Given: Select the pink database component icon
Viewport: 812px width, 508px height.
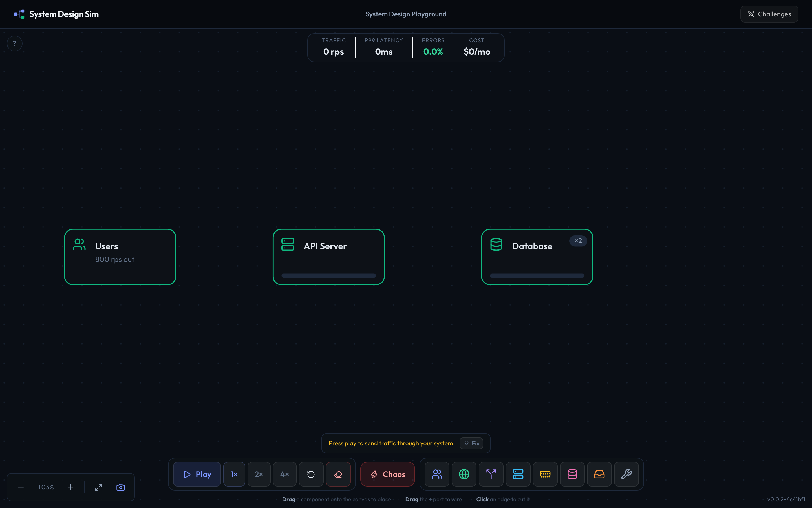Looking at the screenshot, I should coord(572,474).
